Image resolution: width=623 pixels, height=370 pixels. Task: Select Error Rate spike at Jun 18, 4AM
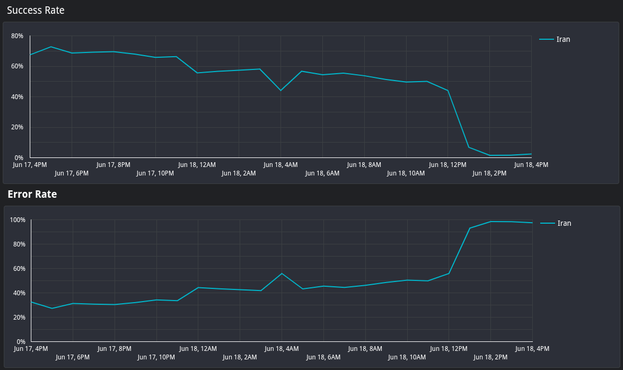coord(282,273)
